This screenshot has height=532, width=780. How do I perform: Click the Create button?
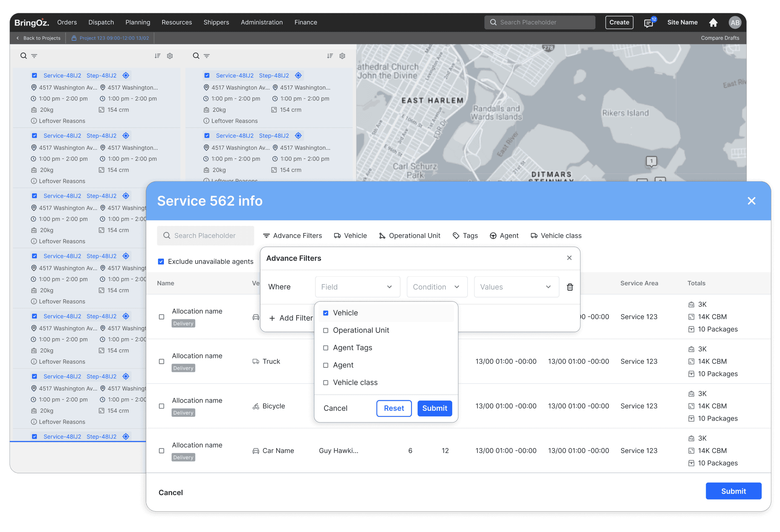(x=619, y=22)
